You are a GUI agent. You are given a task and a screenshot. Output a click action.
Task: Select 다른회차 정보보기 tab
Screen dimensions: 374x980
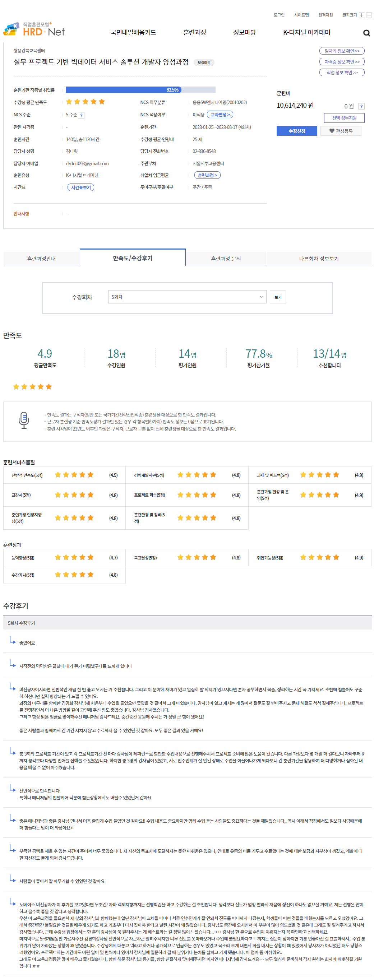pyautogui.click(x=318, y=258)
